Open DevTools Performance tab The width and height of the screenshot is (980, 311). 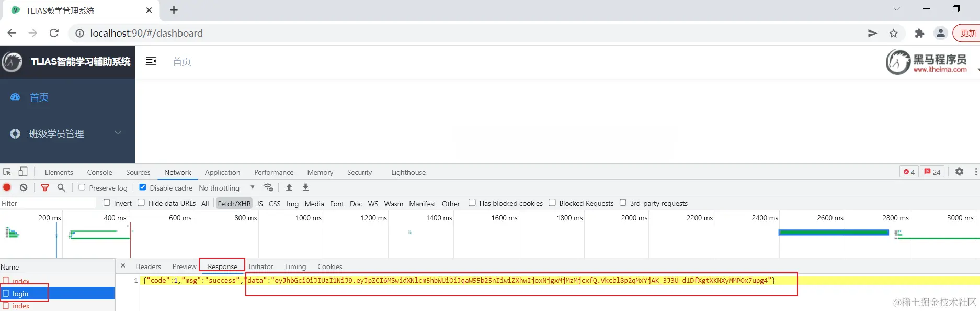coord(274,172)
